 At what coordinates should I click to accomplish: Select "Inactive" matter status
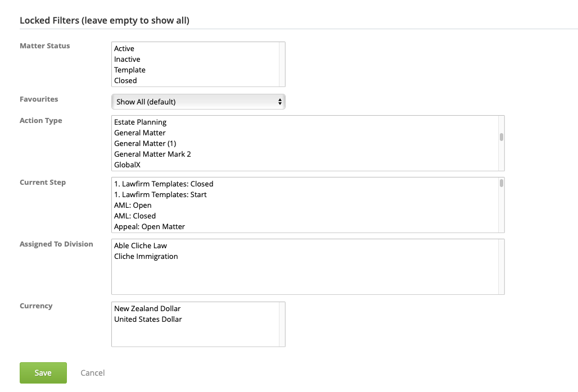(x=127, y=59)
